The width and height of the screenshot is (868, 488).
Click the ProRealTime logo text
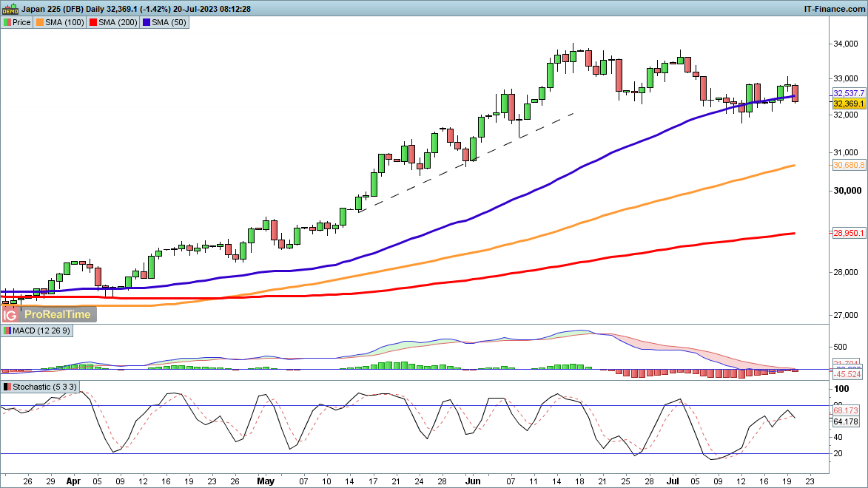click(58, 314)
